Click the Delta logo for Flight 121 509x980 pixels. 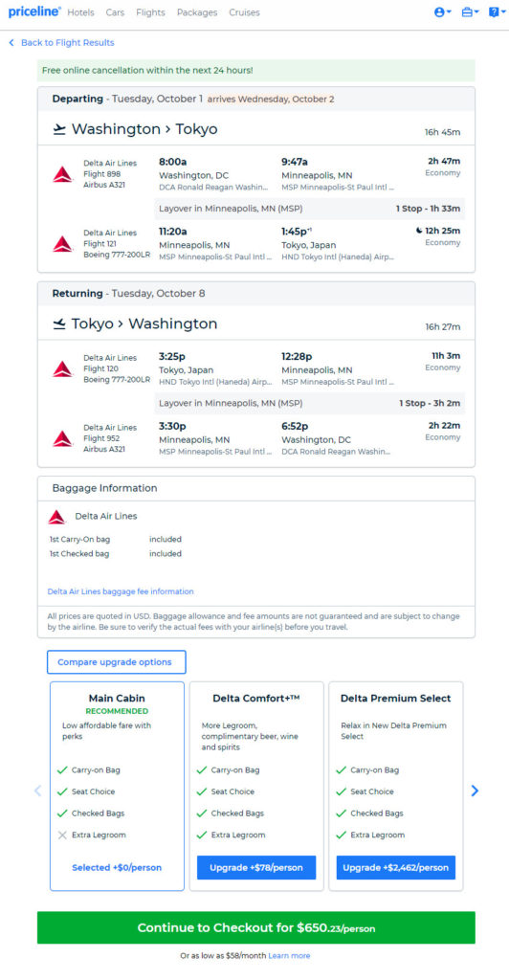click(63, 244)
